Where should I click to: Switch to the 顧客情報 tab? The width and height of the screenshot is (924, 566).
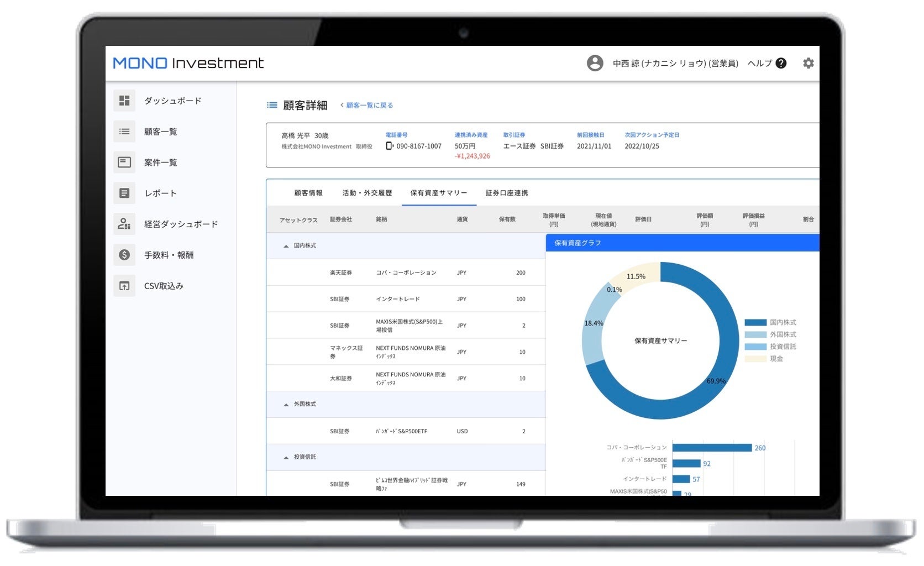[x=308, y=193]
